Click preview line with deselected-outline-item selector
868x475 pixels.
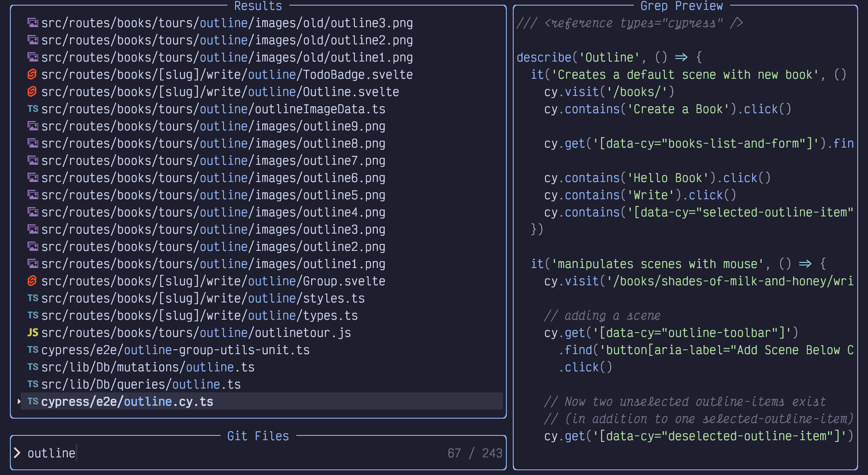698,436
